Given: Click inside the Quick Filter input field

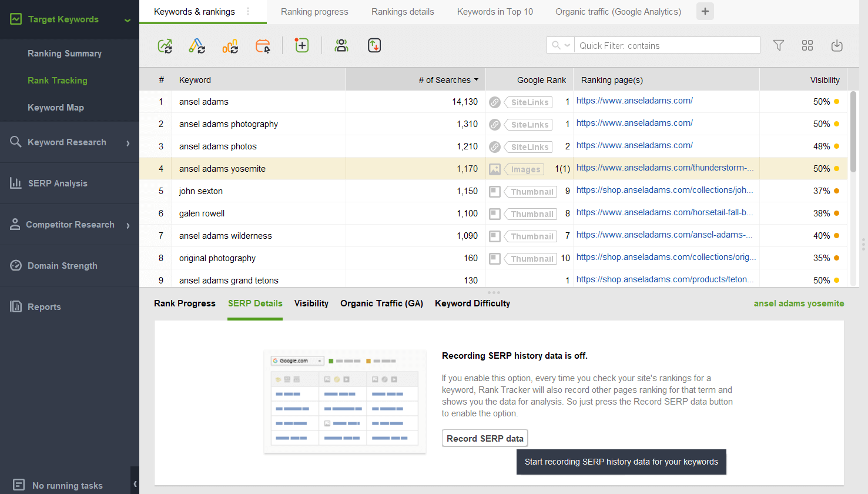Looking at the screenshot, I should click(x=667, y=45).
